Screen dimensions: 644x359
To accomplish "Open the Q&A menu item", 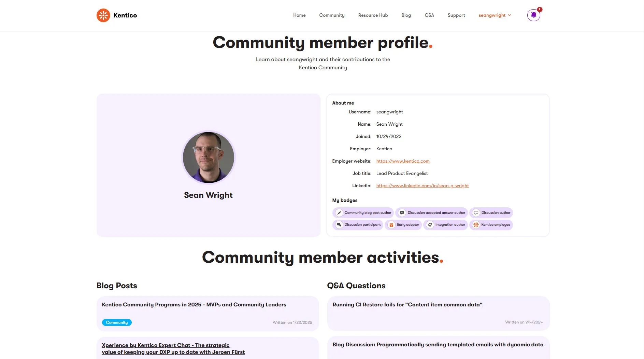I will click(429, 15).
